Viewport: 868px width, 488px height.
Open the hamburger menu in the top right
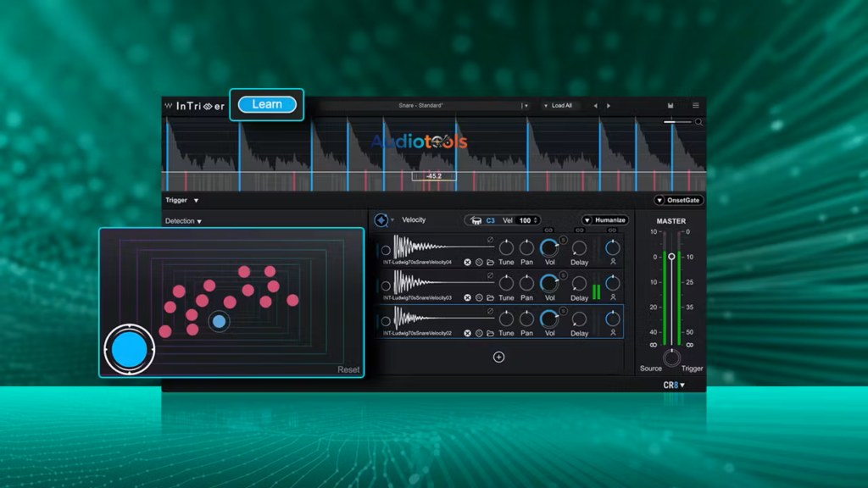pos(695,105)
